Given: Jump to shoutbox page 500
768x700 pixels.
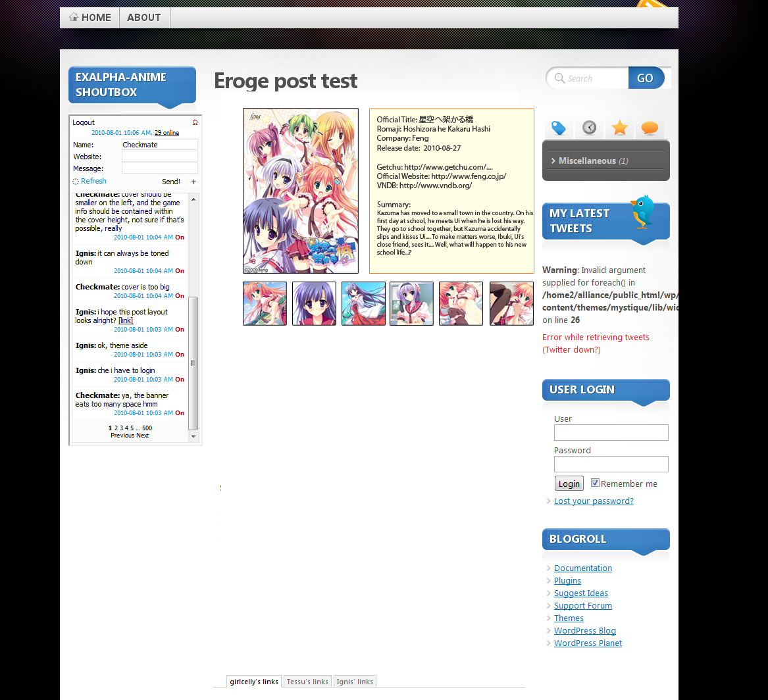Looking at the screenshot, I should click(147, 428).
